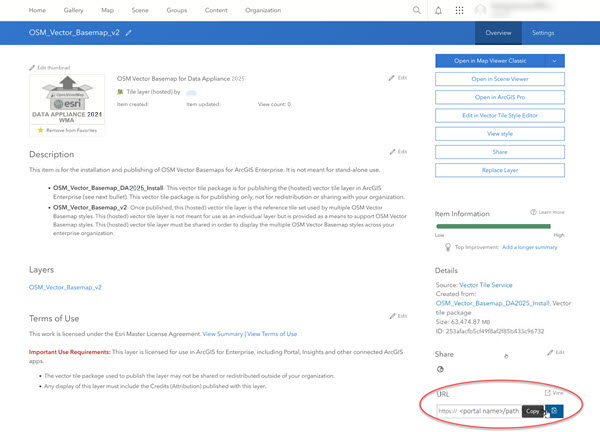The width and height of the screenshot is (600, 432).
Task: Click Edit pencil next to Share
Action: tap(555, 353)
